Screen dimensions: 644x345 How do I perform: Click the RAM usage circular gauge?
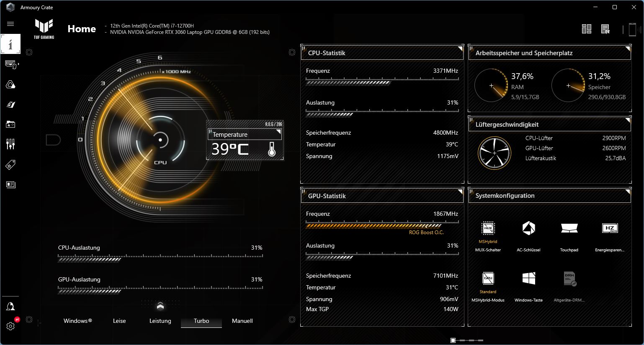[491, 86]
